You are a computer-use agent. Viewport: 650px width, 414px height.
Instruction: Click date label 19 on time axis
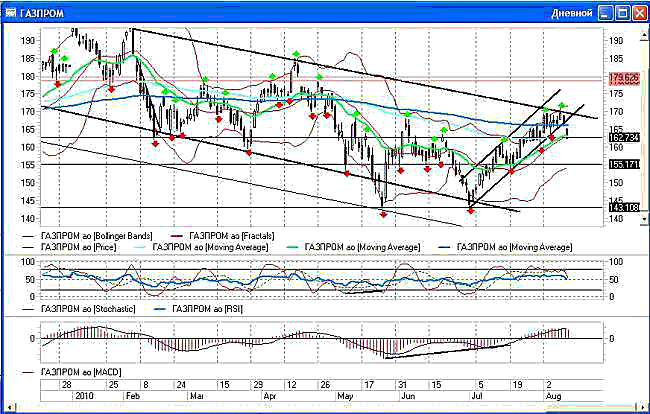pos(517,385)
